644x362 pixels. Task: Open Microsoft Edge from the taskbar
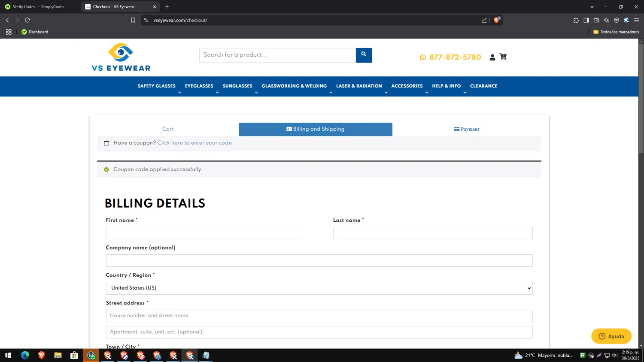(25, 355)
